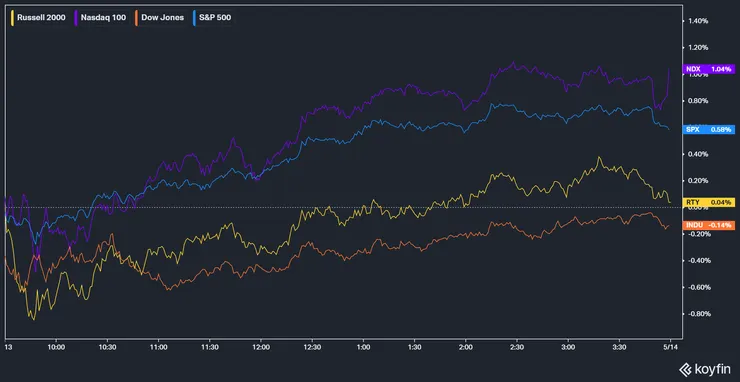The width and height of the screenshot is (740, 382).
Task: Click the Koyfin logo icon
Action: point(685,369)
